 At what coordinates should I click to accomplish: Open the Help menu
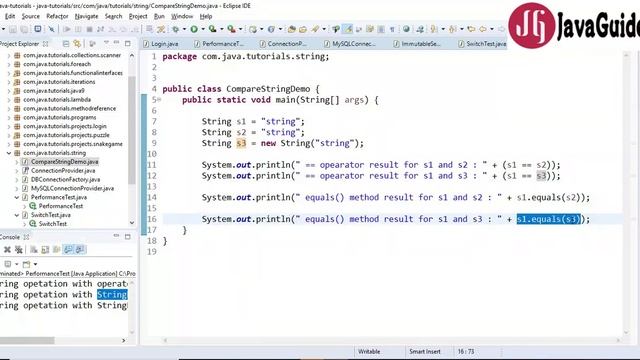pos(206,16)
